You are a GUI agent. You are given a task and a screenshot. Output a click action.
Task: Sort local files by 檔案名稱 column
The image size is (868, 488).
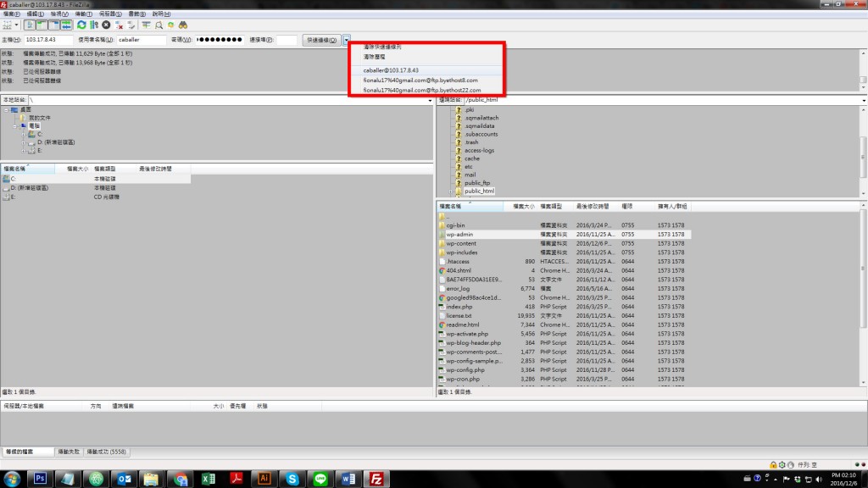point(28,169)
